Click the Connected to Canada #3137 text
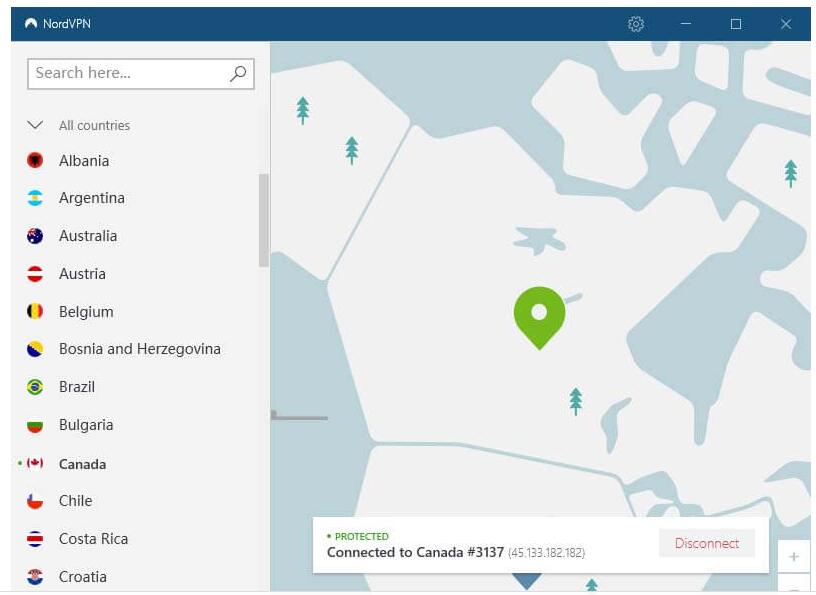 (415, 552)
